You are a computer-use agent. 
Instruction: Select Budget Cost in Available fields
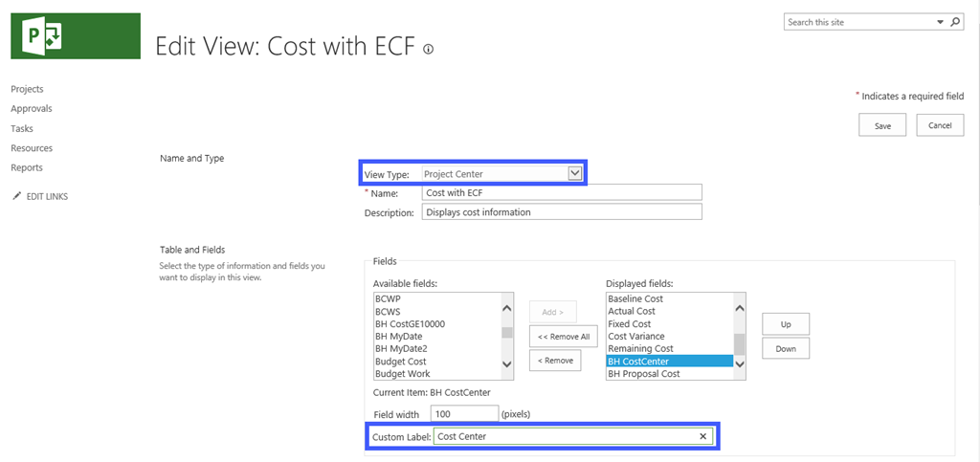point(401,362)
